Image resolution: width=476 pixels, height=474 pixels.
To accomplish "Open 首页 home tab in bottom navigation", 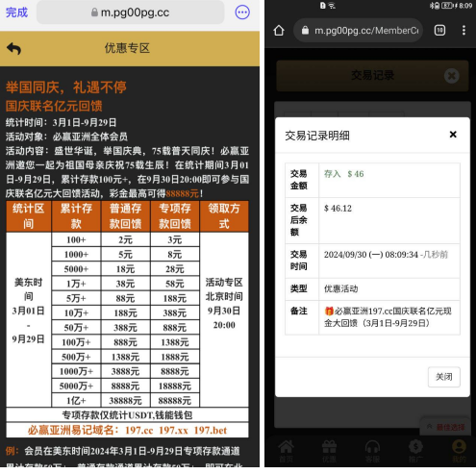I will [286, 451].
